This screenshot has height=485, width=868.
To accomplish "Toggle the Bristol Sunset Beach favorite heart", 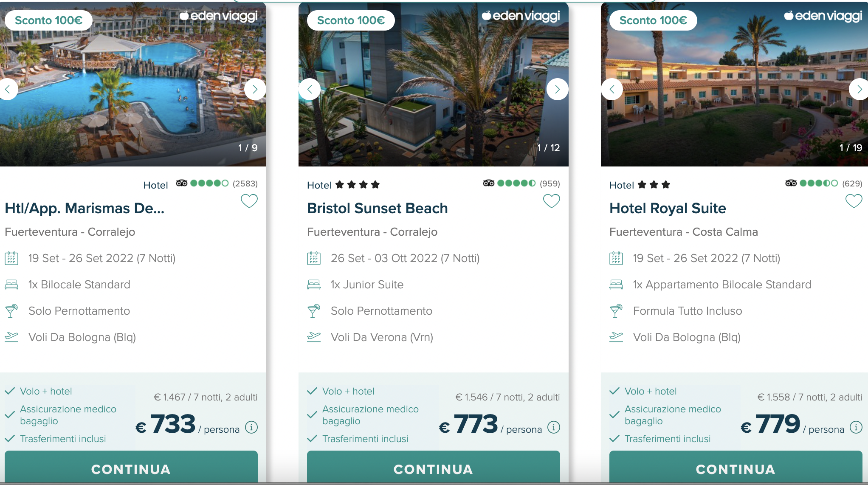I will point(552,201).
